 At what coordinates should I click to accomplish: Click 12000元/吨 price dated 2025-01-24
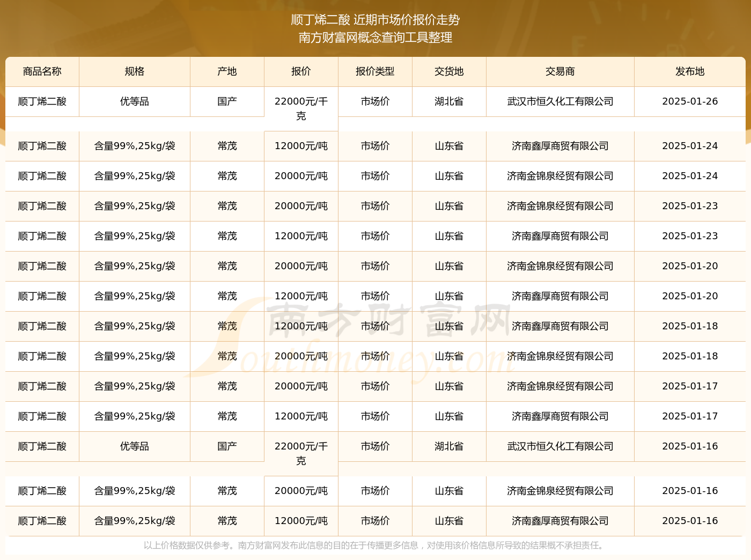click(x=301, y=146)
